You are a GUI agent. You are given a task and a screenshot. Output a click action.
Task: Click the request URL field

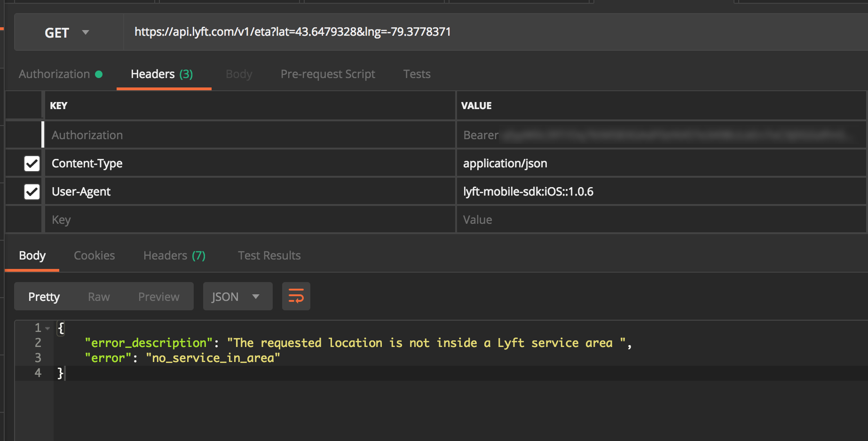[470, 32]
